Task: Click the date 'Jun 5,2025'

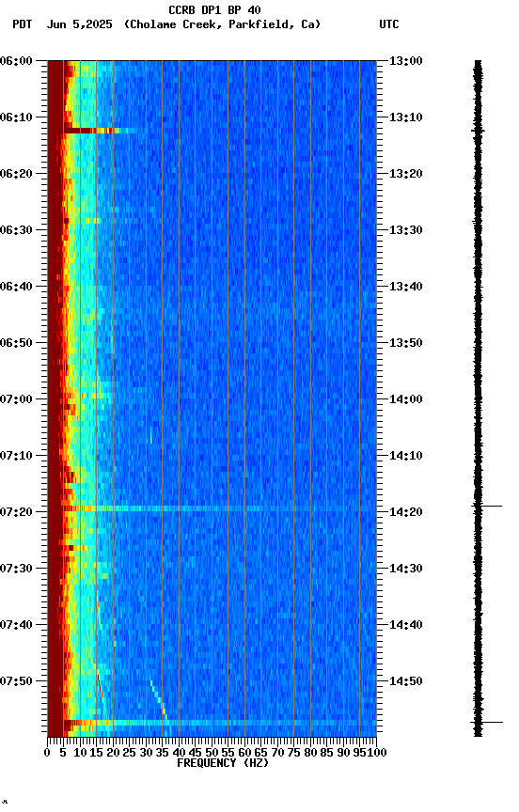Action: [x=79, y=24]
